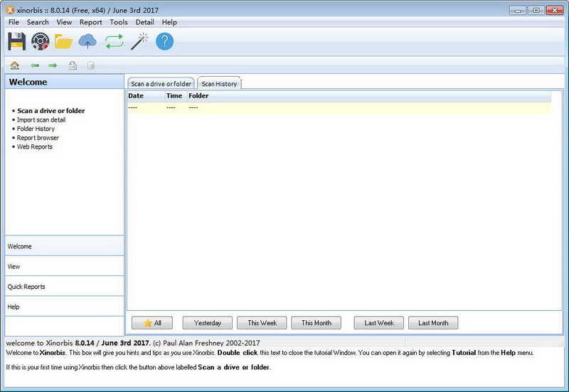Viewport: 569px width, 392px height.
Task: Click the scan drive disc icon
Action: click(41, 41)
